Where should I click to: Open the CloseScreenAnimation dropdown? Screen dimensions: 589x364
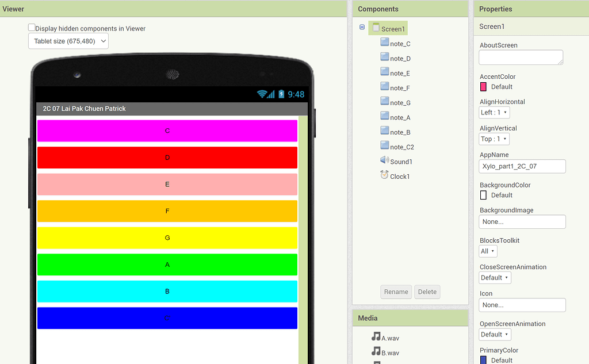coord(495,277)
